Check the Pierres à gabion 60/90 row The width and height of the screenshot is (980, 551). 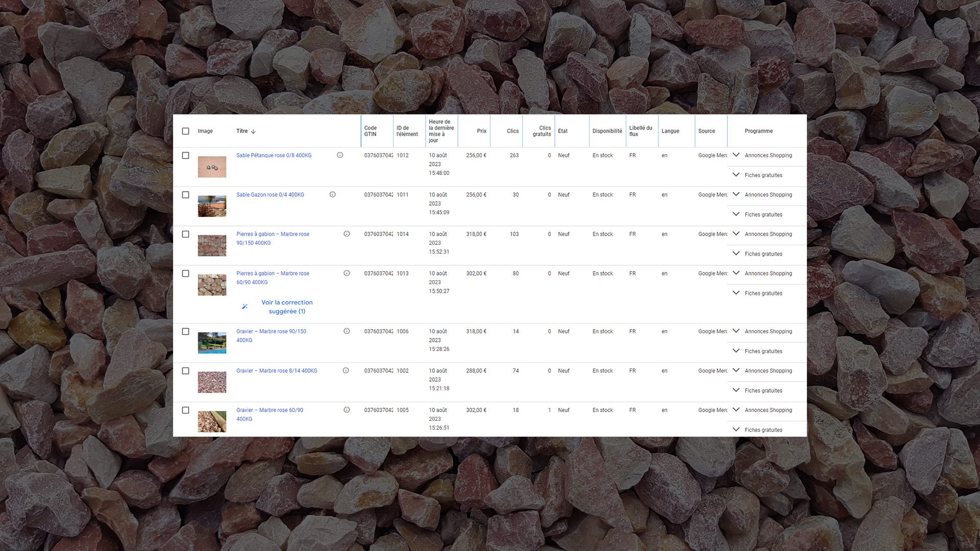(185, 273)
